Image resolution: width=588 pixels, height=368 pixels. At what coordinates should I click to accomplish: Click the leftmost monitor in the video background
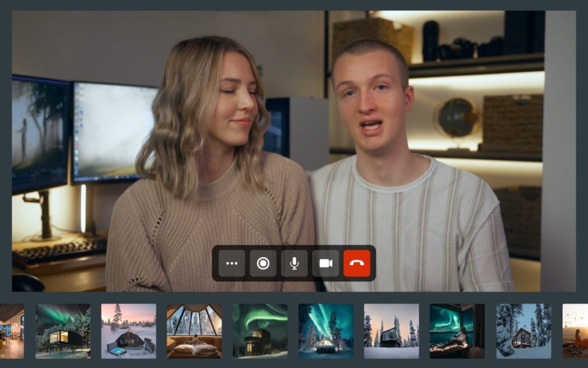click(40, 132)
